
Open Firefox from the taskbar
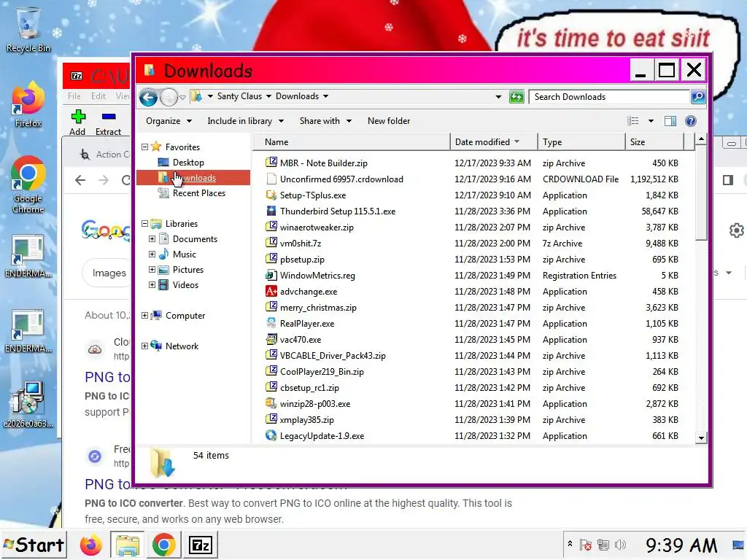point(90,545)
